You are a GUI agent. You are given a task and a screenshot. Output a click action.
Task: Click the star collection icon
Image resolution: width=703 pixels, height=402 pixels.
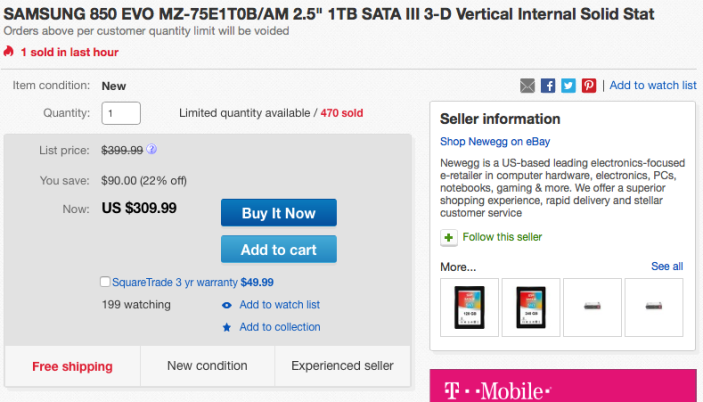click(x=227, y=327)
